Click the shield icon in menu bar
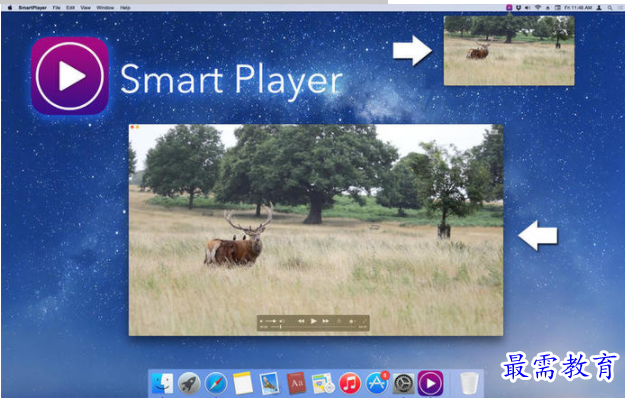 [x=519, y=8]
